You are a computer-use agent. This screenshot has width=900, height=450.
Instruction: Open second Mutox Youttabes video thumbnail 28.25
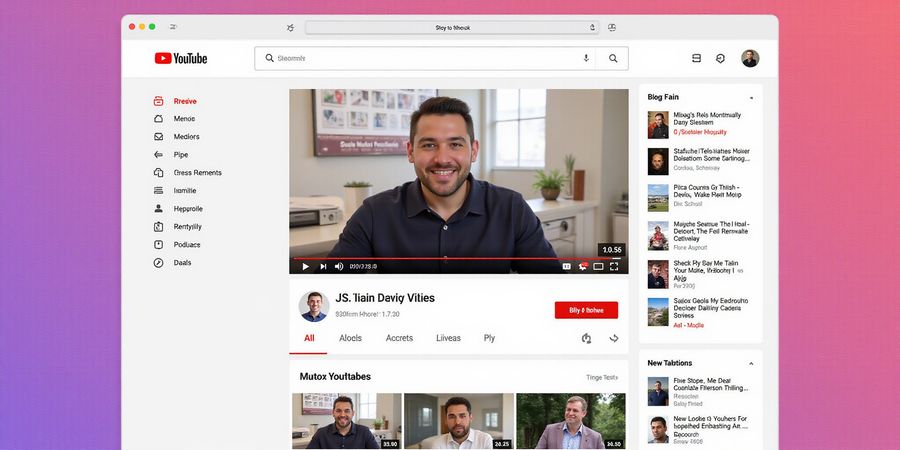(x=459, y=421)
